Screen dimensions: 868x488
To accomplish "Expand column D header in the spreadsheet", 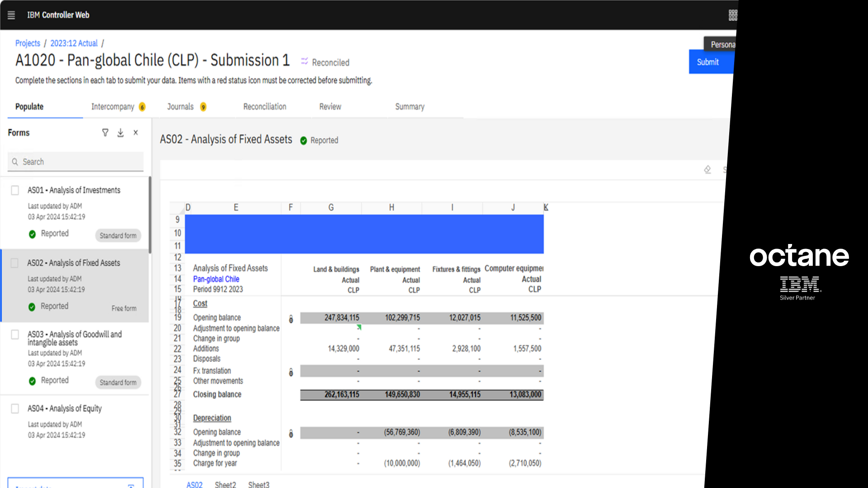I will 188,207.
